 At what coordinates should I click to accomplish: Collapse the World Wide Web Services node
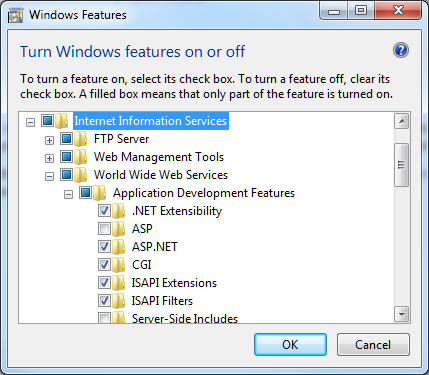(x=49, y=176)
